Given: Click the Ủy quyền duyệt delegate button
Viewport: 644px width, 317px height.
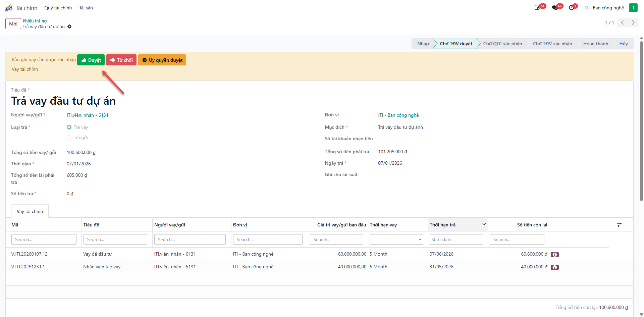Looking at the screenshot, I should (x=162, y=60).
